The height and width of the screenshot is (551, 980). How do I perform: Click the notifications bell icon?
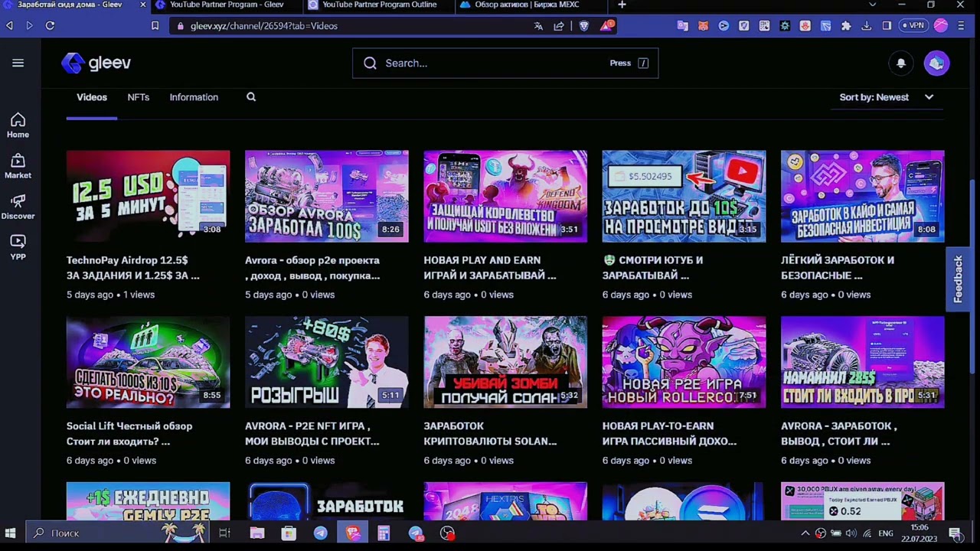(901, 63)
